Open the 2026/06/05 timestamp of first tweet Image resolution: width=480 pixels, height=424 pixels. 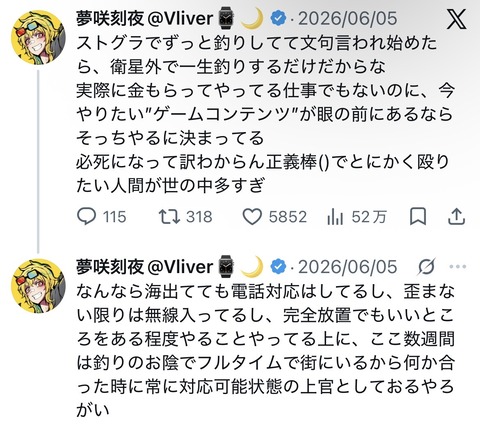(x=348, y=18)
